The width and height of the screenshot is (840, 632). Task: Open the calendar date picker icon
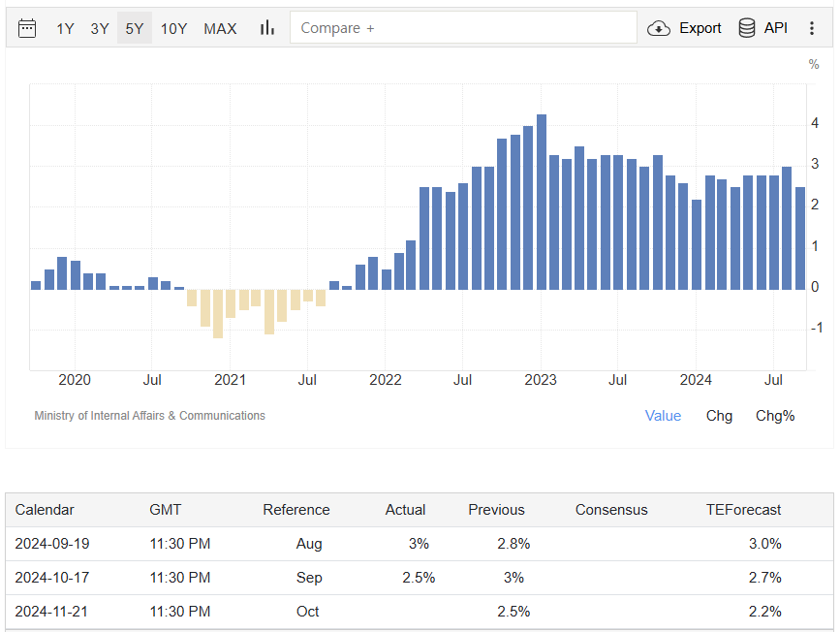click(27, 28)
